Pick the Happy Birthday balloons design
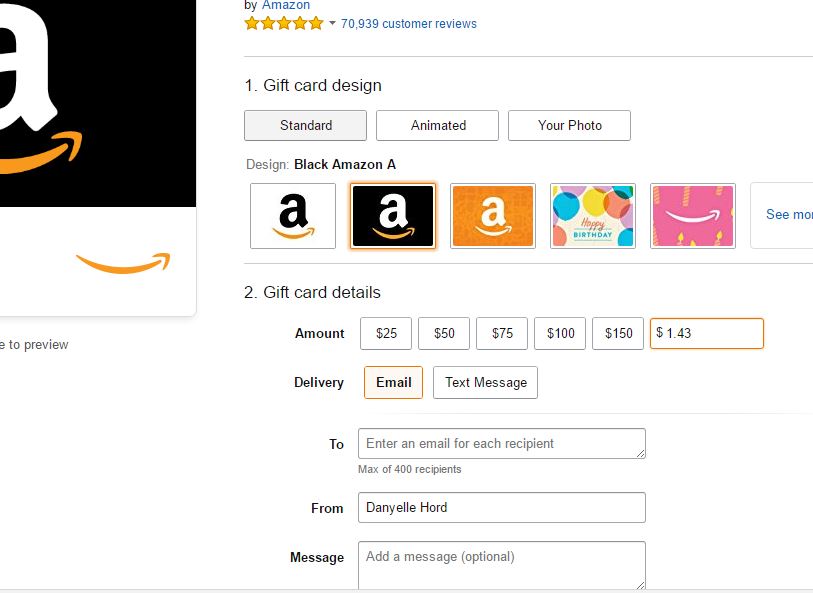The image size is (813, 593). click(x=593, y=216)
